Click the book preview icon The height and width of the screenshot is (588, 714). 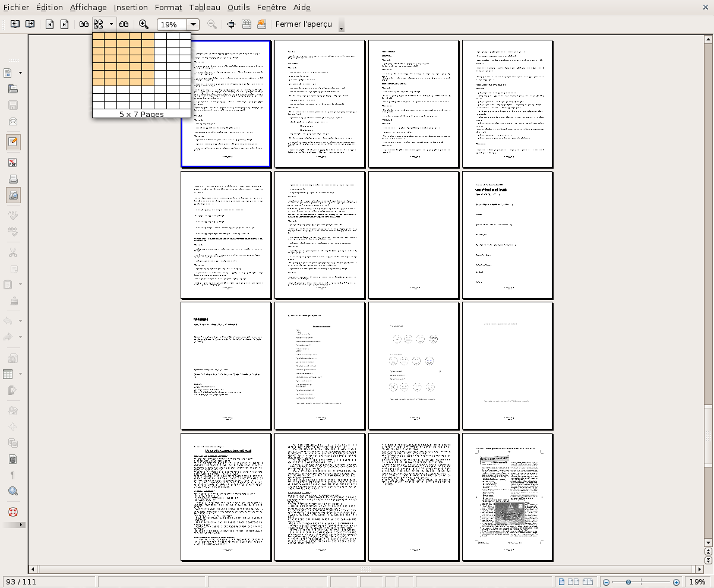pyautogui.click(x=124, y=24)
